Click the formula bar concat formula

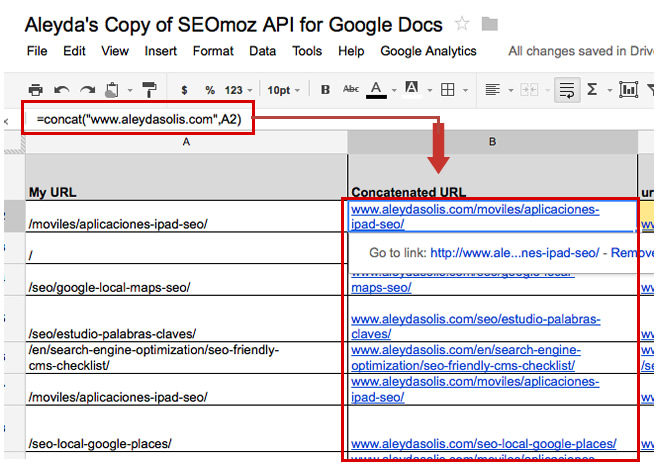[139, 119]
